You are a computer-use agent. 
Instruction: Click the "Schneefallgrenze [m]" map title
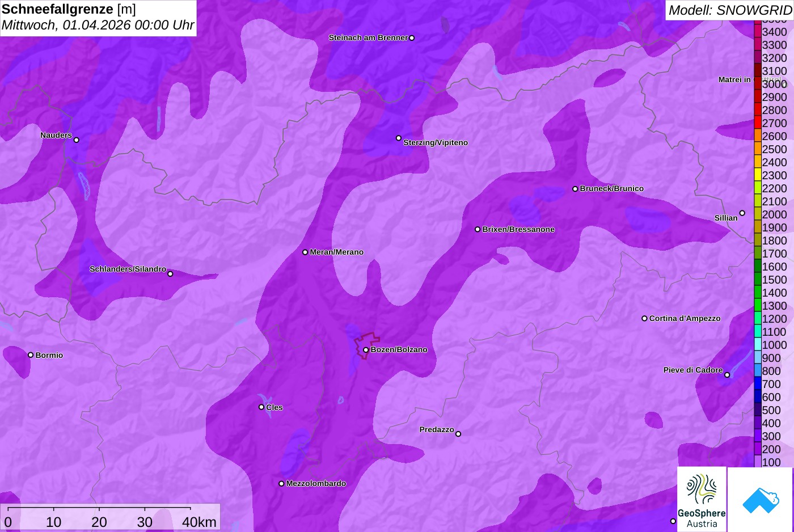click(69, 9)
